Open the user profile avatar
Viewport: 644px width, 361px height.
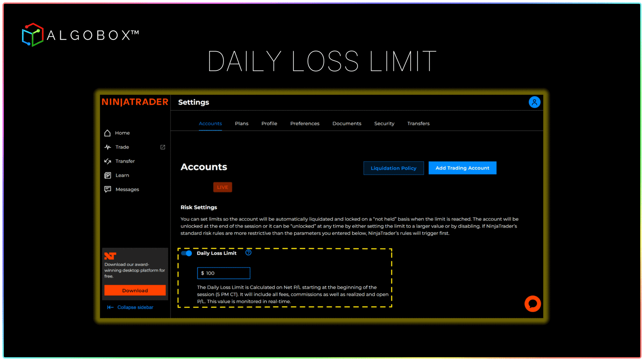(534, 102)
